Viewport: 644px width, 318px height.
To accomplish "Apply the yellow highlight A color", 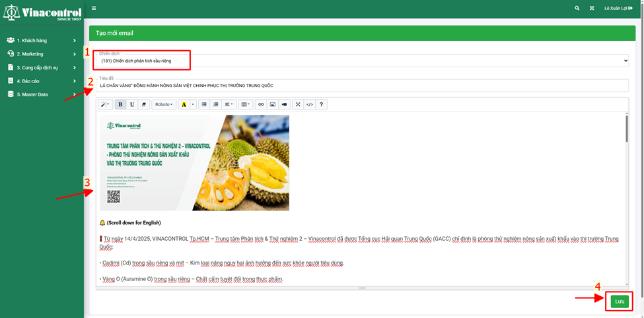I will pyautogui.click(x=184, y=105).
